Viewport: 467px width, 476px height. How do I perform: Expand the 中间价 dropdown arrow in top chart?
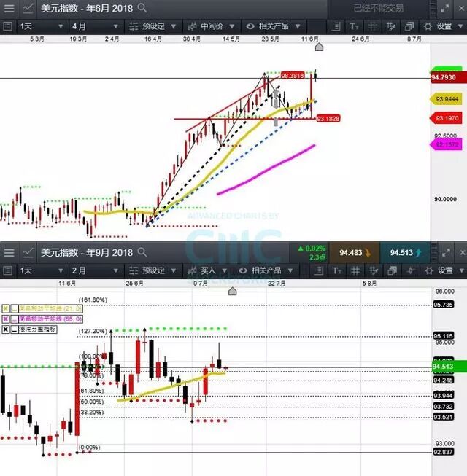(x=232, y=26)
